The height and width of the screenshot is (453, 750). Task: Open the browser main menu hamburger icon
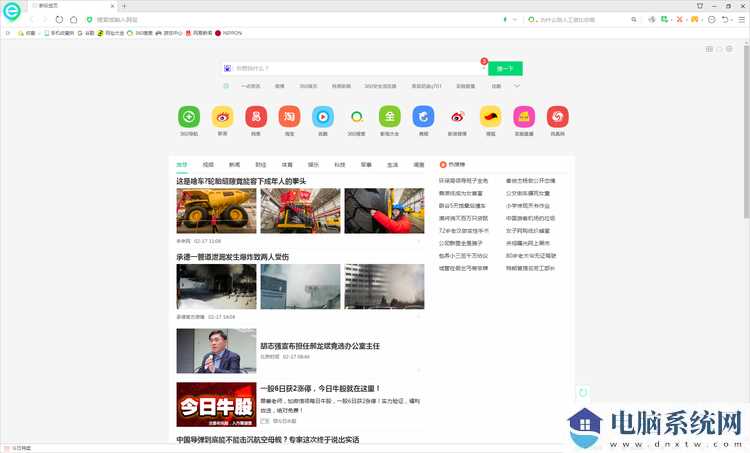click(x=741, y=20)
